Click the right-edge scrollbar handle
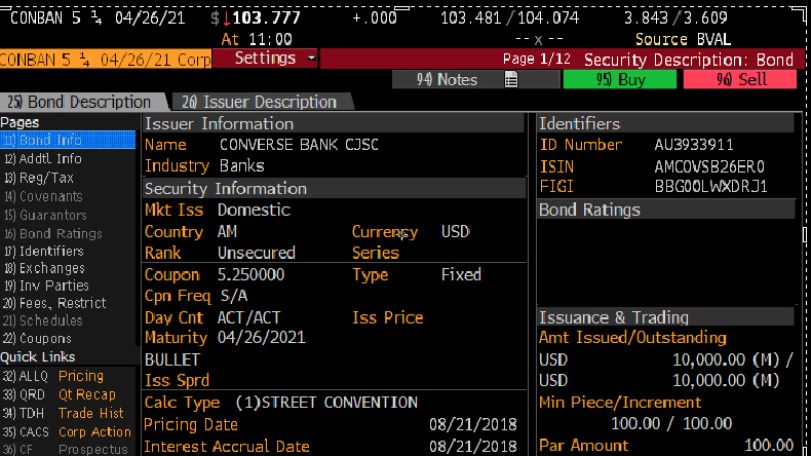 pos(805,235)
